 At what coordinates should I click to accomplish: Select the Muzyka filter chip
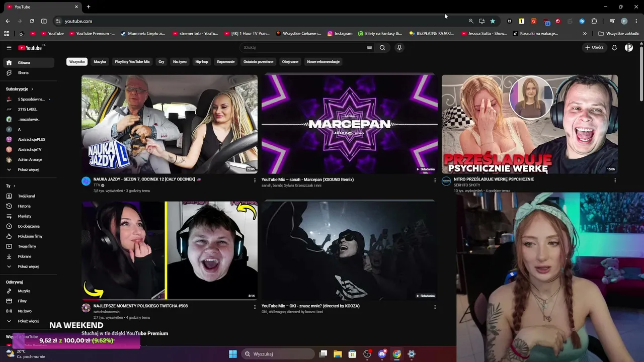(x=100, y=62)
